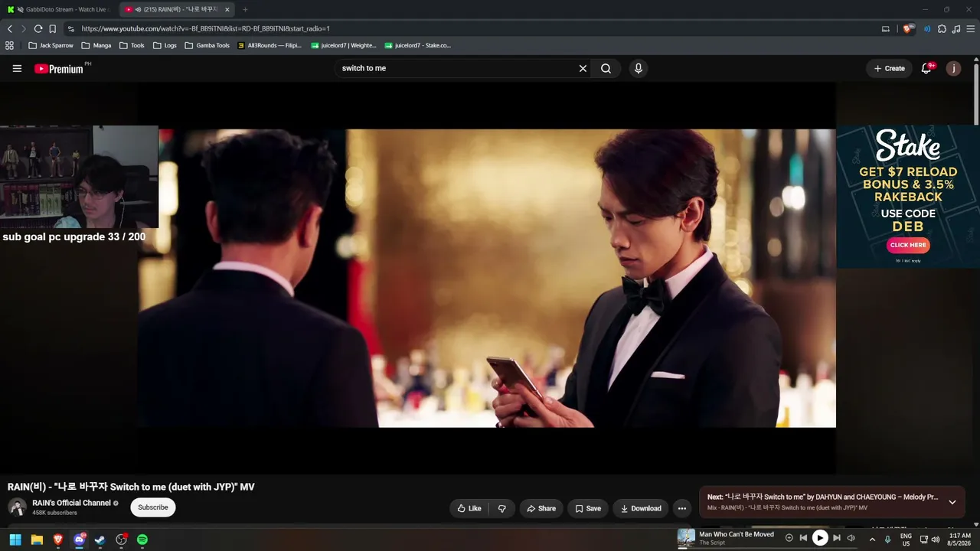
Task: Close the RAIN YouTube tab
Action: click(227, 9)
